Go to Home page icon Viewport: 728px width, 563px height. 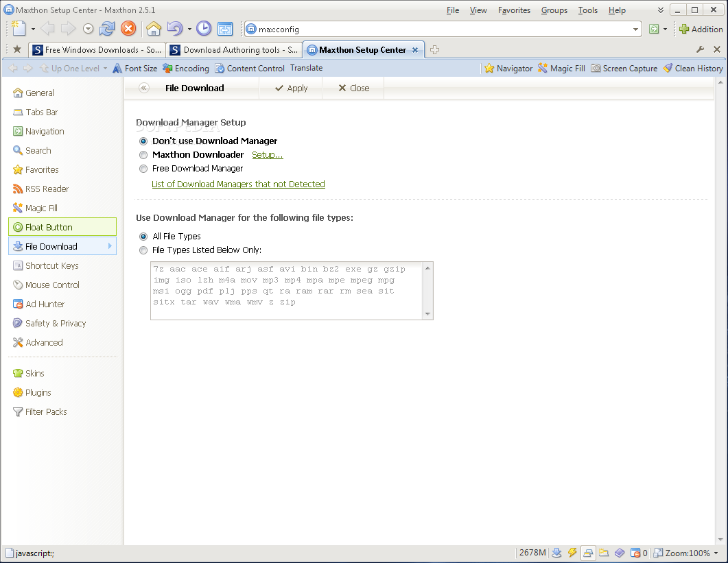point(154,29)
